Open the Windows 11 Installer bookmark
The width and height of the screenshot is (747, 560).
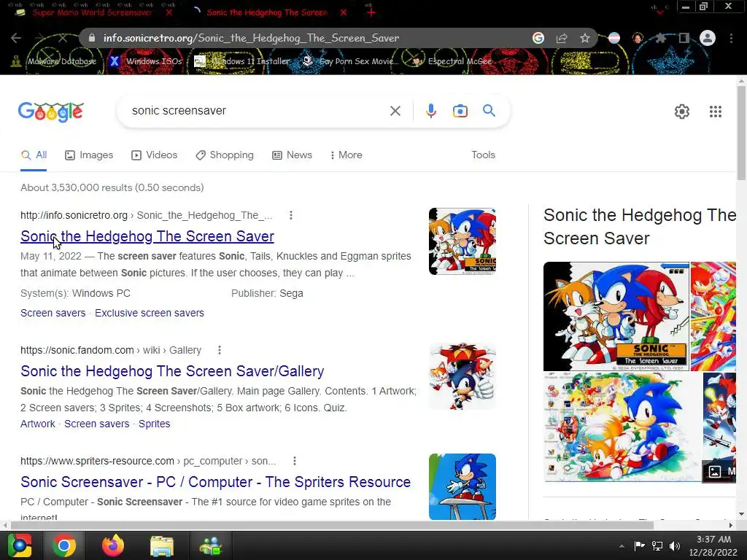pyautogui.click(x=242, y=61)
